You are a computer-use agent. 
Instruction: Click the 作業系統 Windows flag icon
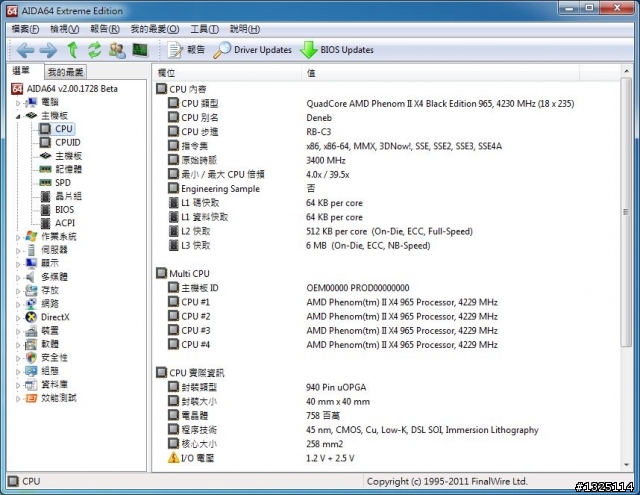pos(31,236)
